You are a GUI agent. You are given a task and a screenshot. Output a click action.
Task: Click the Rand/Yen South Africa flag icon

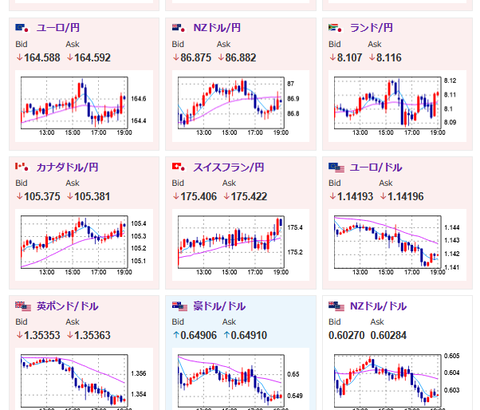pos(335,28)
